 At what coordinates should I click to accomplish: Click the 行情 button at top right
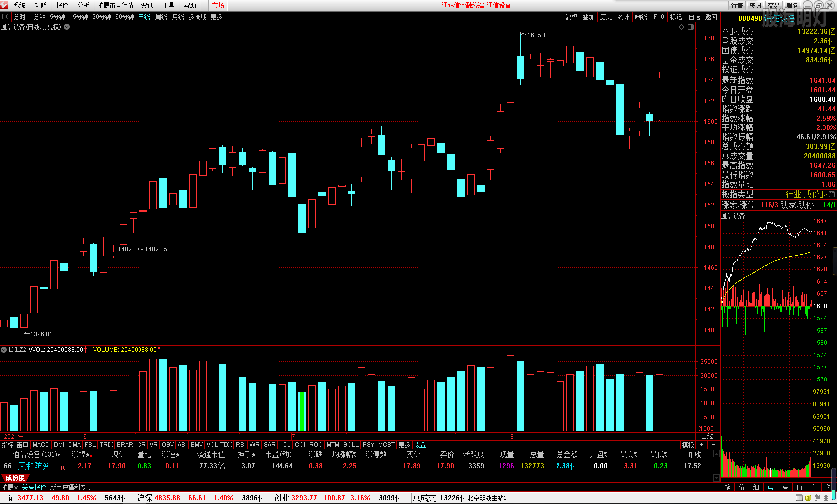click(x=737, y=5)
